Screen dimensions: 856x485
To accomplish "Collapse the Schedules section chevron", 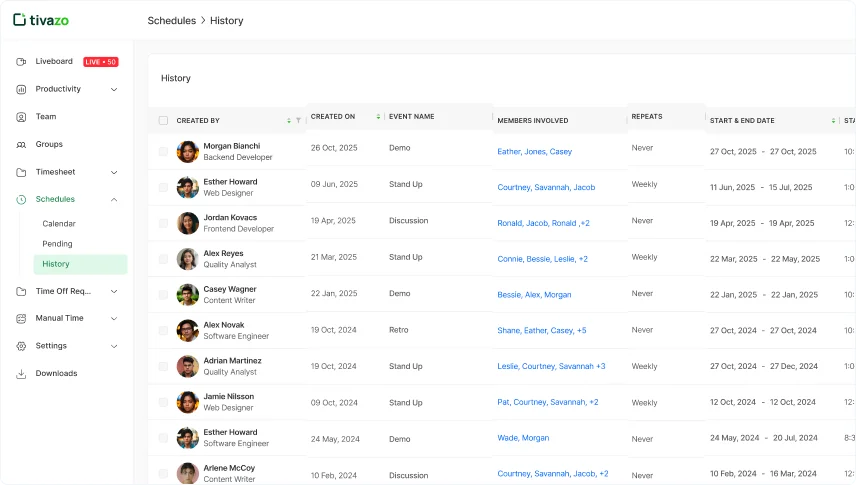I will pyautogui.click(x=114, y=200).
